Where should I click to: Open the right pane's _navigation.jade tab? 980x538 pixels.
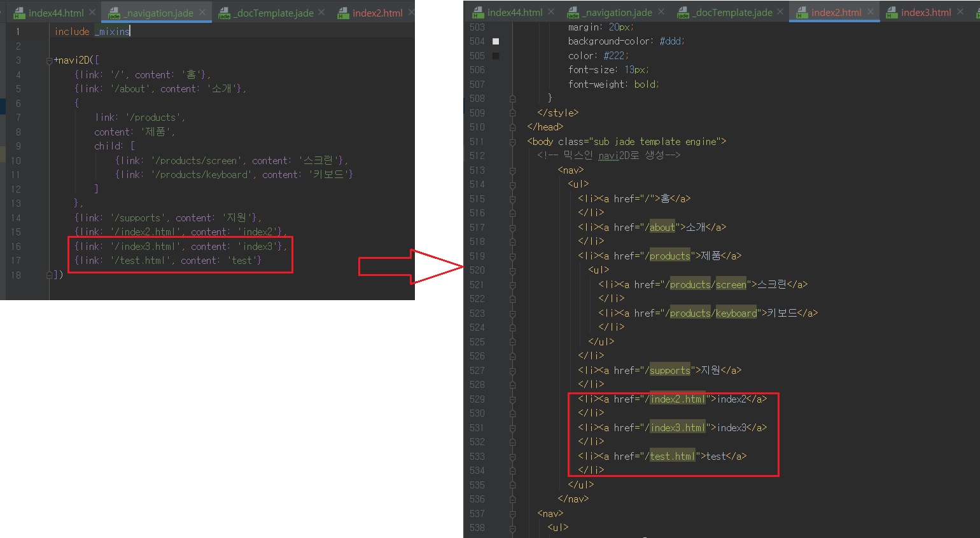coord(618,13)
